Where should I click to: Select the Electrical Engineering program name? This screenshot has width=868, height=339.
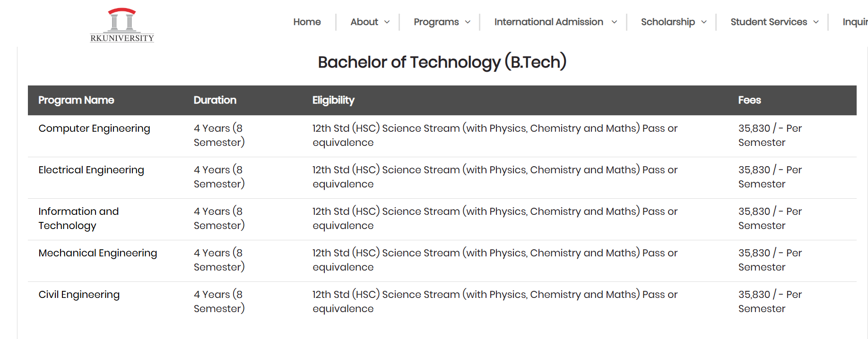(91, 170)
